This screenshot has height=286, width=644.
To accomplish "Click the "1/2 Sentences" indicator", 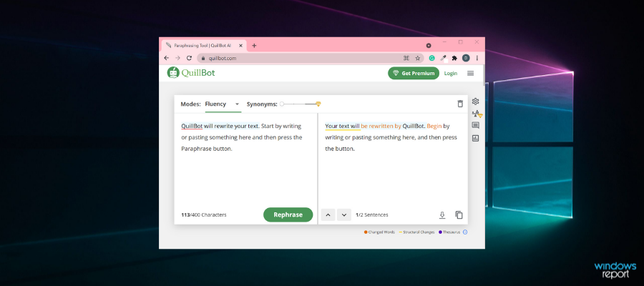I will tap(371, 215).
